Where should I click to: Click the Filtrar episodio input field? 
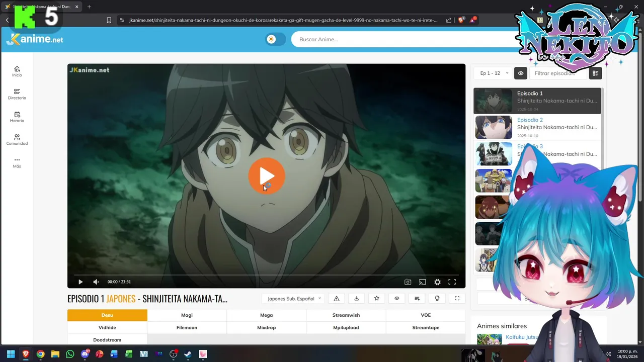[557, 73]
